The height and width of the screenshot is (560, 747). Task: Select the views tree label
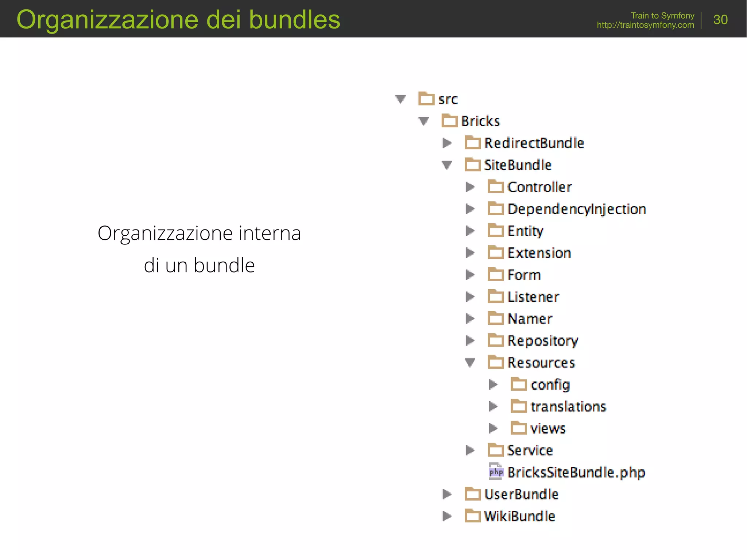coord(548,429)
